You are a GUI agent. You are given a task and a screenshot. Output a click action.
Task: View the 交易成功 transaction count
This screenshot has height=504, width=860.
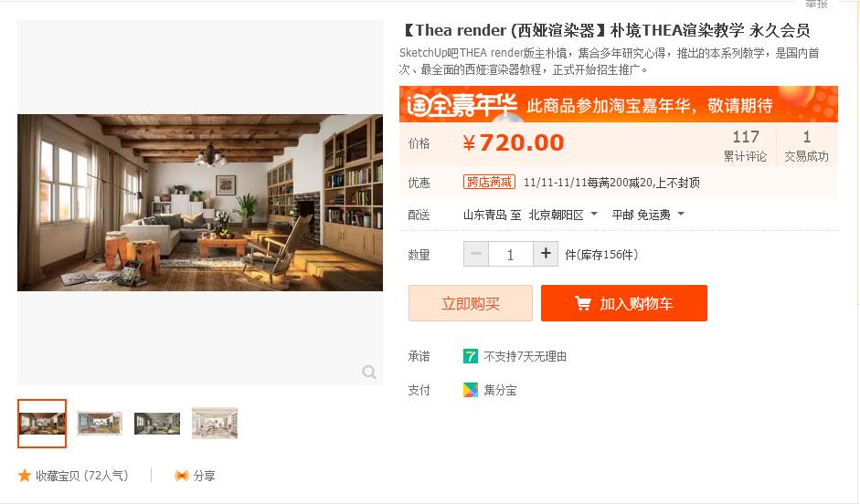coord(806,146)
